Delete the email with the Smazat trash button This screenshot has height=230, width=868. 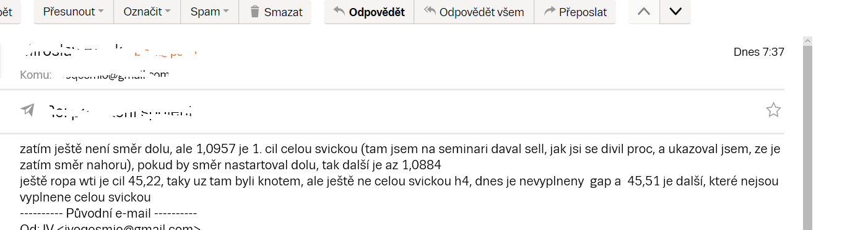coord(275,12)
